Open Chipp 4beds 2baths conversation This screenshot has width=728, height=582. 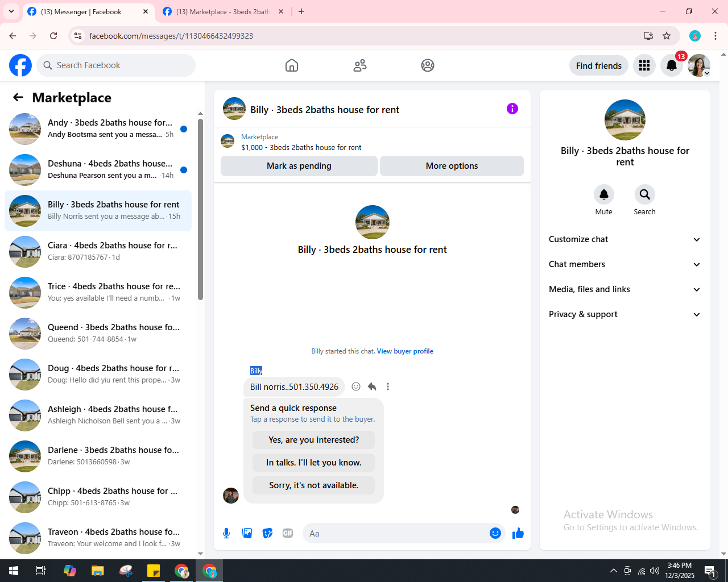pyautogui.click(x=98, y=497)
